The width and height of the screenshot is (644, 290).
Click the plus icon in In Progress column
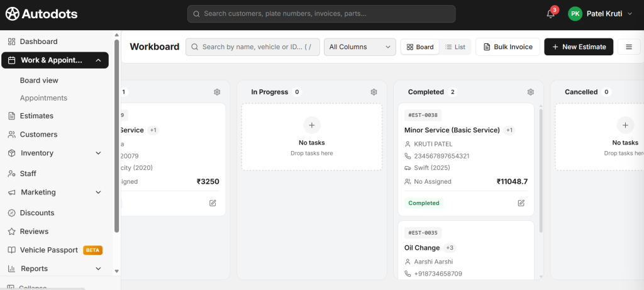tap(312, 125)
